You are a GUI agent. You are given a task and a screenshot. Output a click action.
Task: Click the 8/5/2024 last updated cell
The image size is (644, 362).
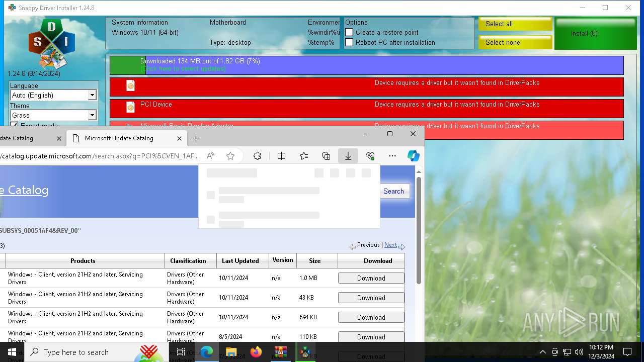[x=230, y=337]
